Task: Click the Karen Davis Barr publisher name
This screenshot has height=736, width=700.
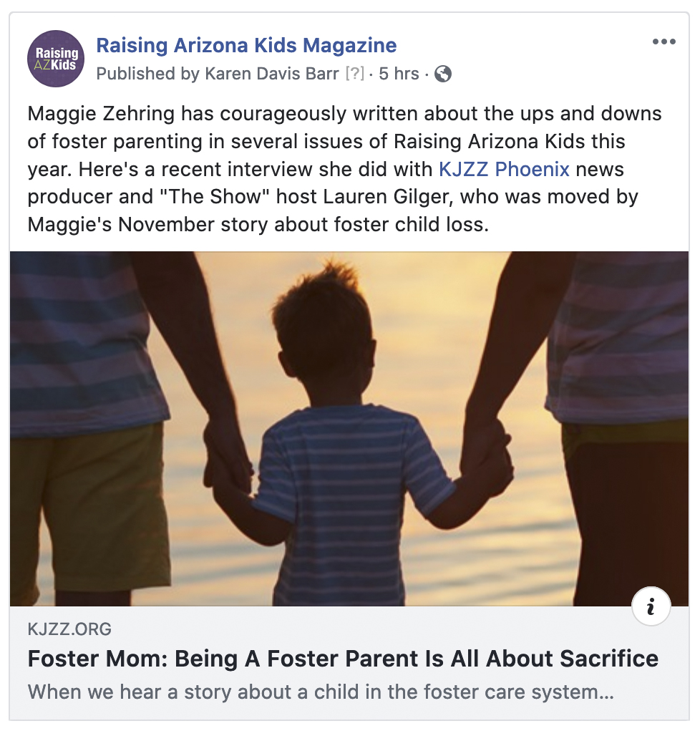Action: pos(271,74)
